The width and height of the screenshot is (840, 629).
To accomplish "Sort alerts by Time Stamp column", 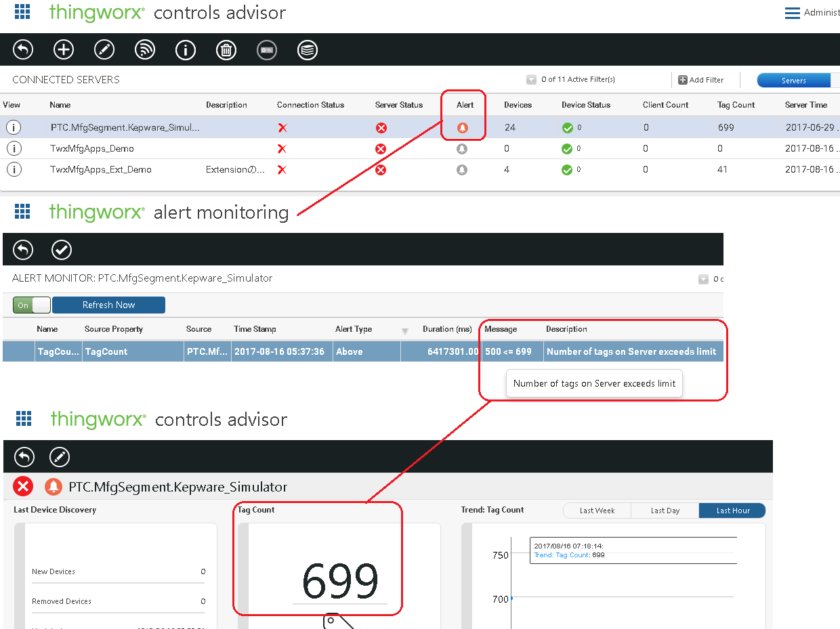I will 255,329.
